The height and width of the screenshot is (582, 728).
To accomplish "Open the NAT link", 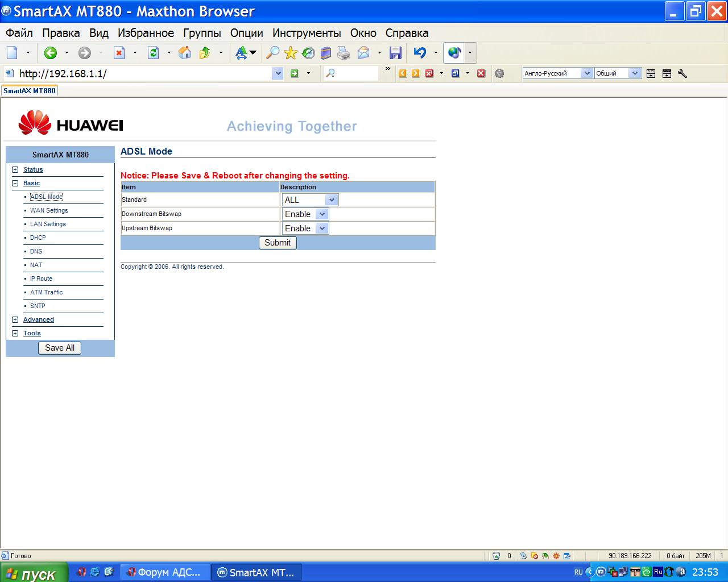I will pos(36,265).
